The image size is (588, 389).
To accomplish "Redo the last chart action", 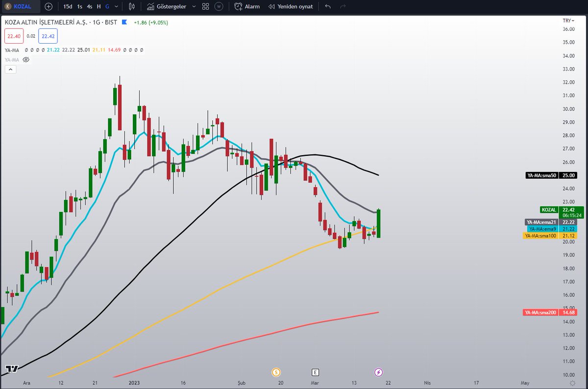I will [343, 7].
